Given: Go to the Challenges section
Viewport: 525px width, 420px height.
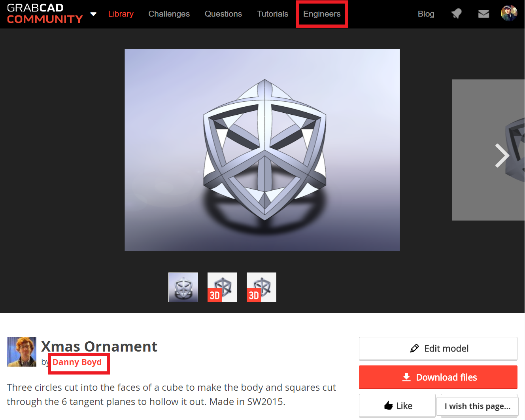Looking at the screenshot, I should 169,14.
